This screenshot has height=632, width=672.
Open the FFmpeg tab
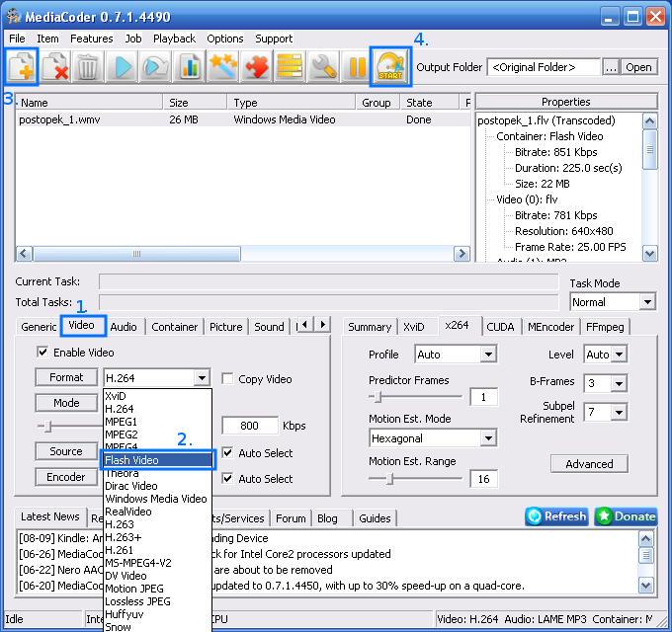[605, 327]
